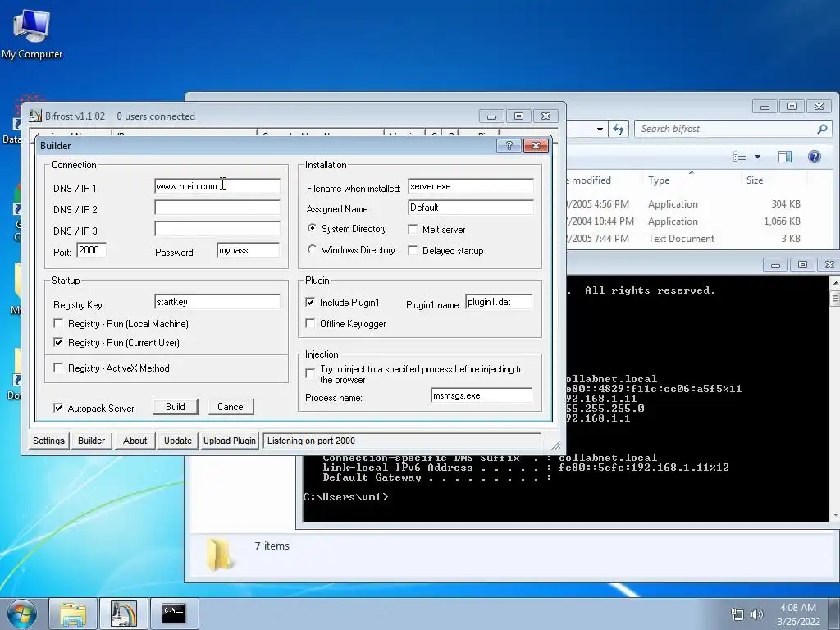Image resolution: width=840 pixels, height=630 pixels.
Task: Click the network tray icon
Action: pyautogui.click(x=737, y=614)
